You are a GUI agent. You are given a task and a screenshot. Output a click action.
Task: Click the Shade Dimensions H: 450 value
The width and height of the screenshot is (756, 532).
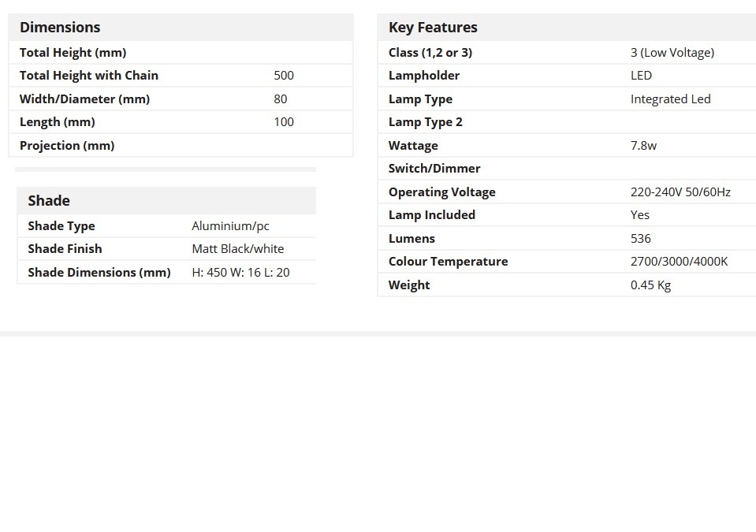pyautogui.click(x=240, y=273)
